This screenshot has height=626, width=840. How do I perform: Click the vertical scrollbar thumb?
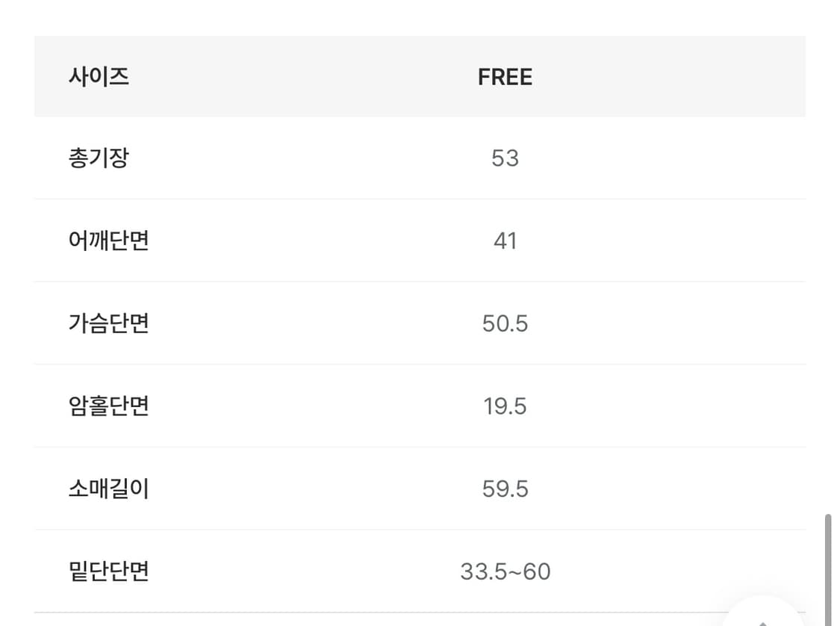tap(828, 568)
